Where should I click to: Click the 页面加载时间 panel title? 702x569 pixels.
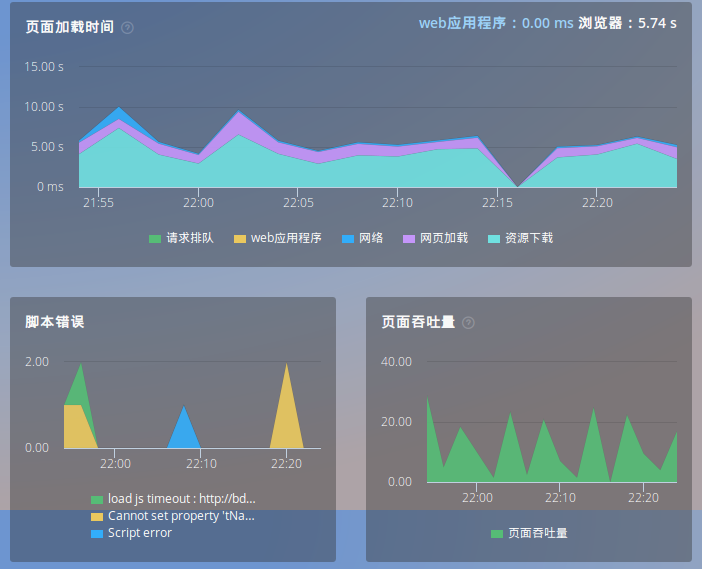(69, 27)
